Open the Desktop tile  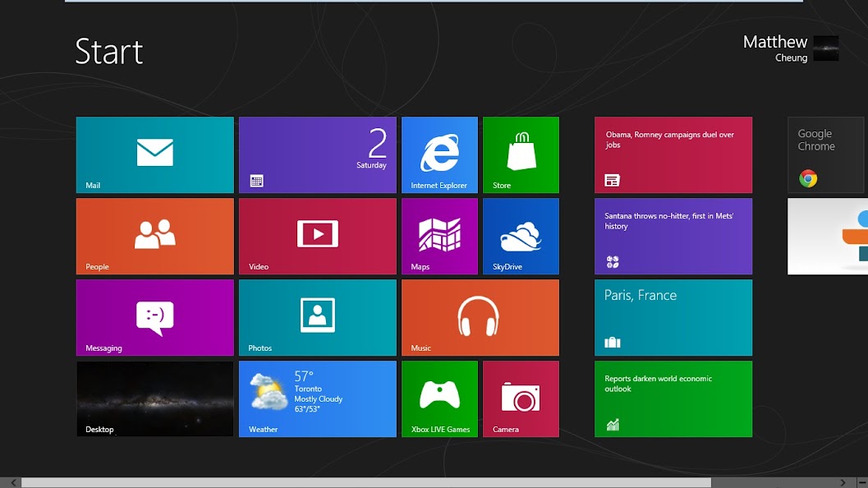coord(155,398)
